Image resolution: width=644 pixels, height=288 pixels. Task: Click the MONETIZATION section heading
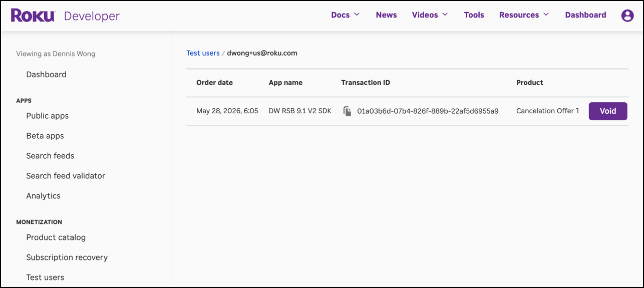tap(39, 222)
